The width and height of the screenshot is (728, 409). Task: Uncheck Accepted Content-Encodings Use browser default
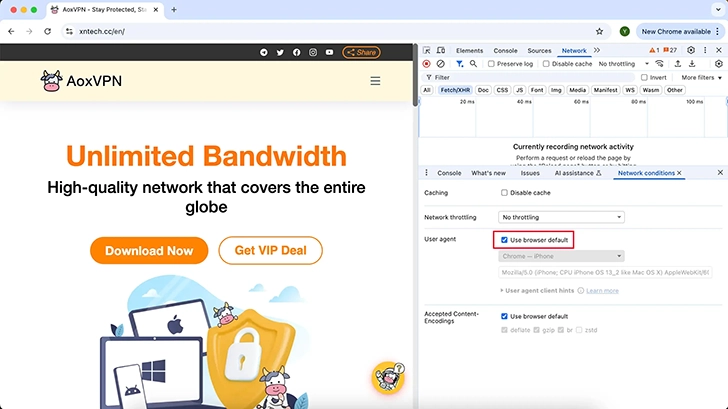pyautogui.click(x=504, y=316)
